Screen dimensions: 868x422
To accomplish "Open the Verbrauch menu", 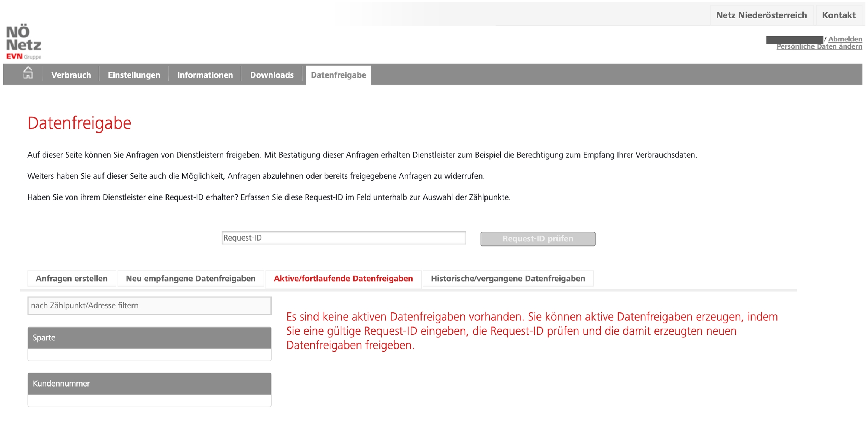I will [x=71, y=75].
